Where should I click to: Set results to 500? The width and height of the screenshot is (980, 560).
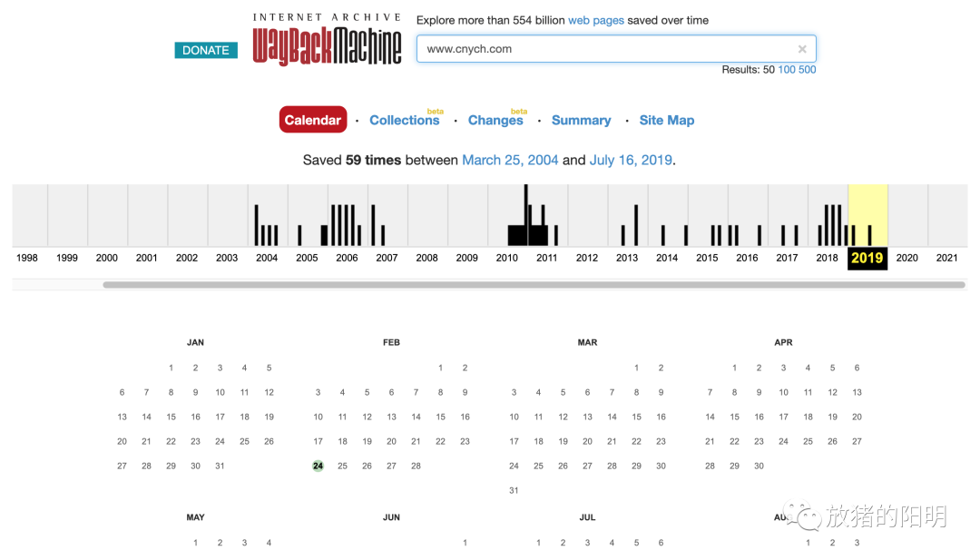[x=807, y=69]
